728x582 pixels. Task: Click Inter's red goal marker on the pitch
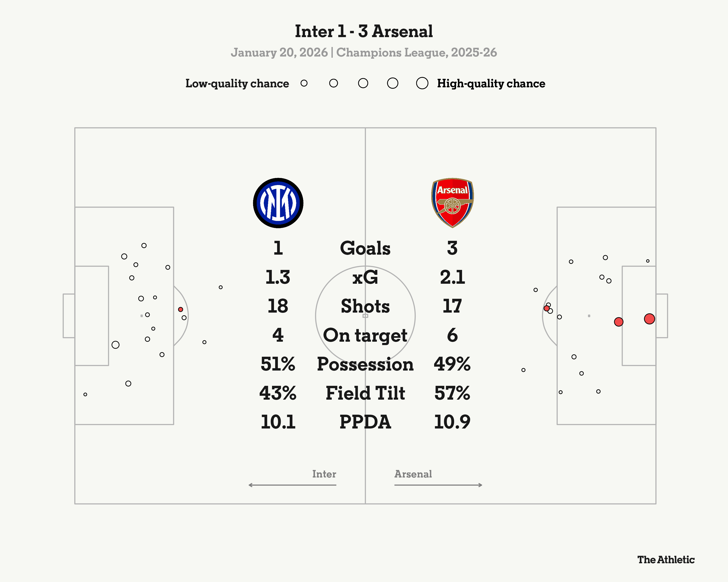(x=181, y=309)
